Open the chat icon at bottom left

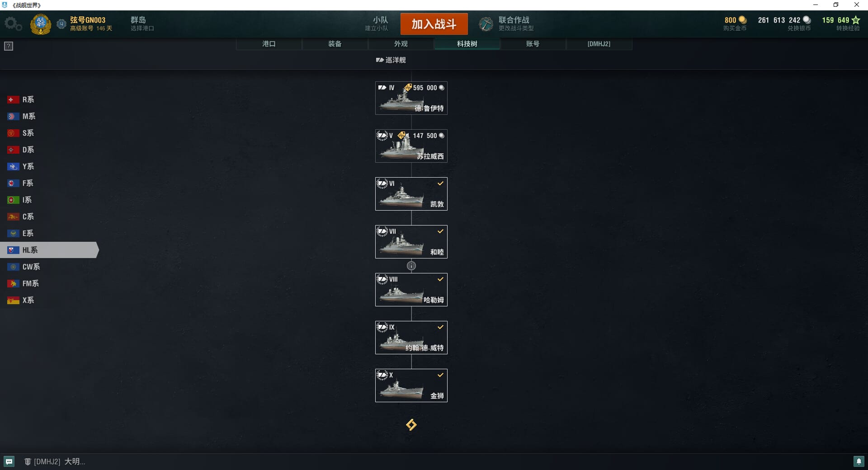[9, 461]
